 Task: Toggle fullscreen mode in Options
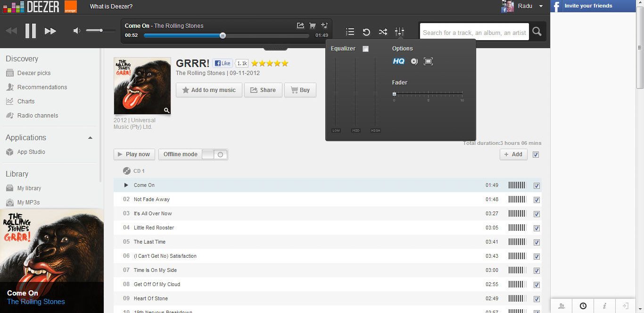[x=428, y=61]
